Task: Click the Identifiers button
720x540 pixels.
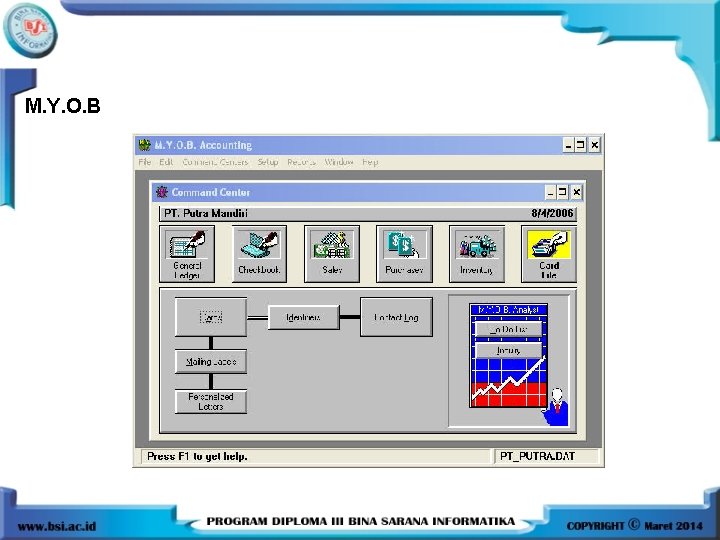Action: 304,317
